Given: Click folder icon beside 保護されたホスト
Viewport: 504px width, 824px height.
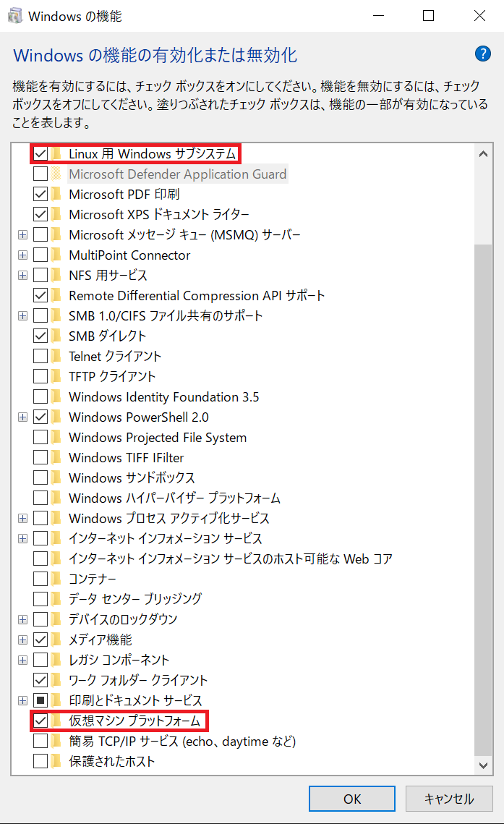Looking at the screenshot, I should 56,761.
